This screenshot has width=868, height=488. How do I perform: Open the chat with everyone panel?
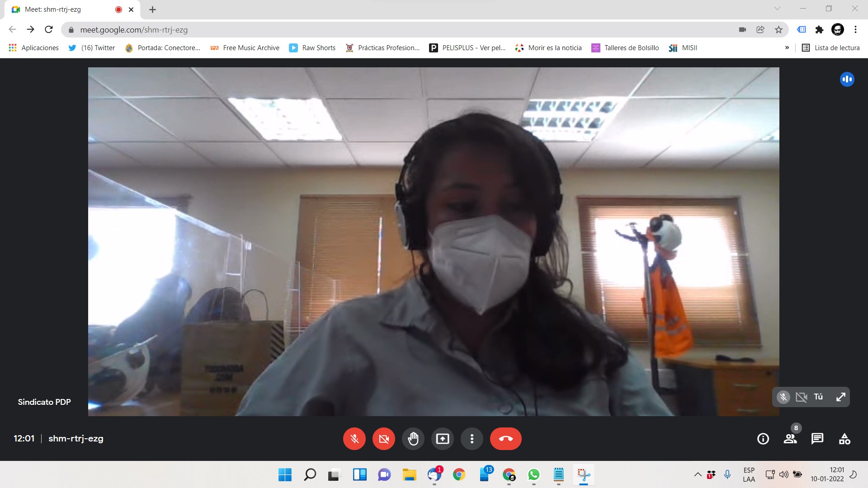click(817, 439)
